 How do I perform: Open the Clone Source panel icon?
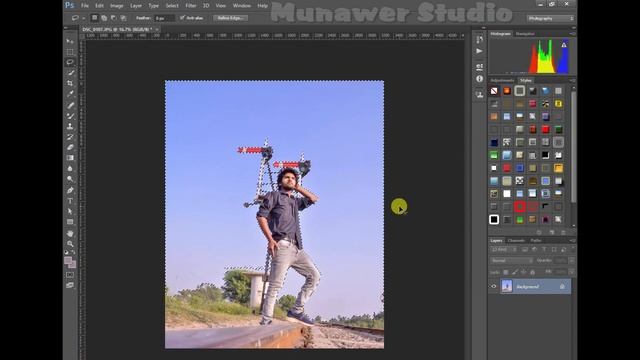[x=480, y=94]
